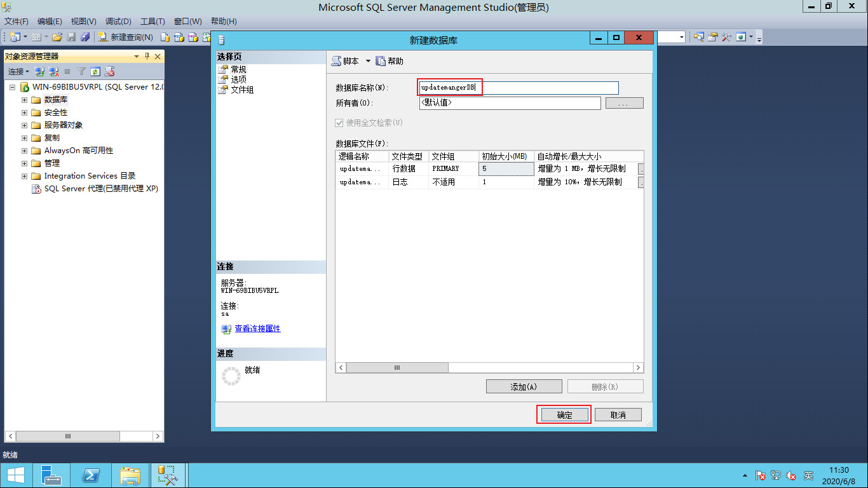The width and height of the screenshot is (868, 488).
Task: Click the 确定 button to create the database
Action: click(563, 414)
